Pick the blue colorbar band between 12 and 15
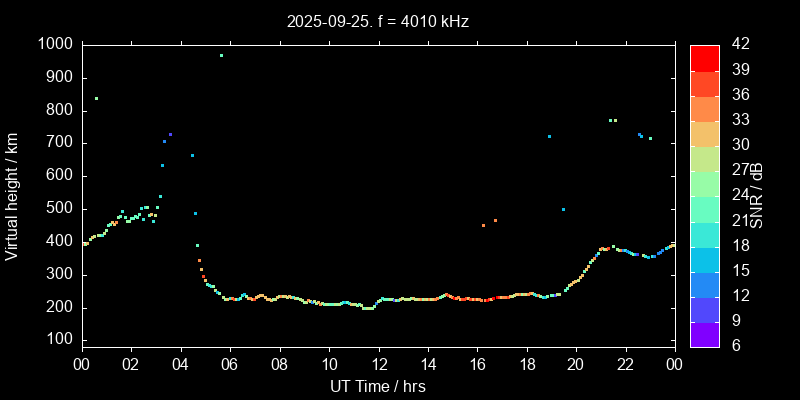The image size is (800, 400). pos(704,284)
